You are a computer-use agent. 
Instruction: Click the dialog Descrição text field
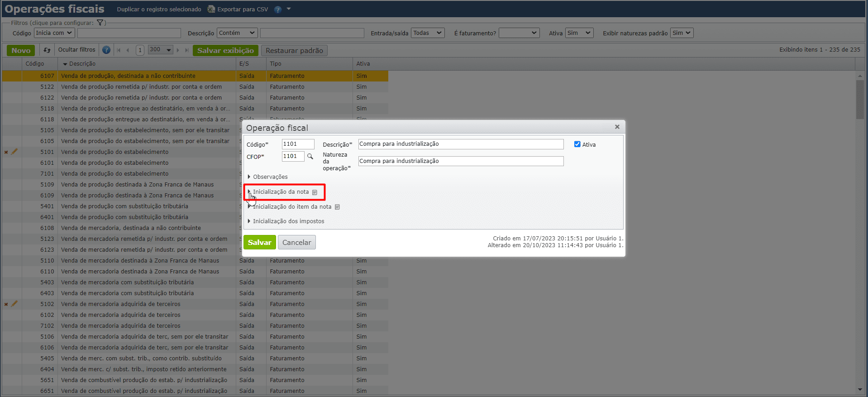coord(461,144)
